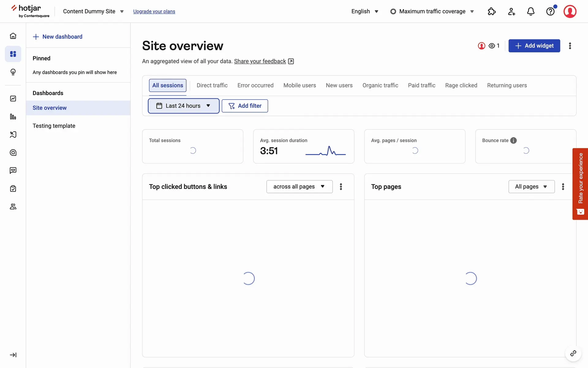Open the Last 24 hours date dropdown
Image resolution: width=588 pixels, height=368 pixels.
[183, 106]
